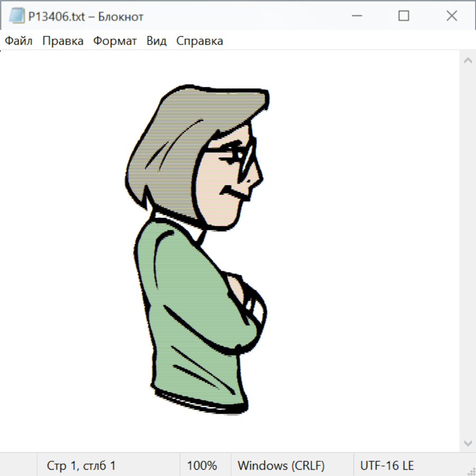Click the resize grip in the bottom corner
The image size is (476, 476).
click(x=470, y=470)
